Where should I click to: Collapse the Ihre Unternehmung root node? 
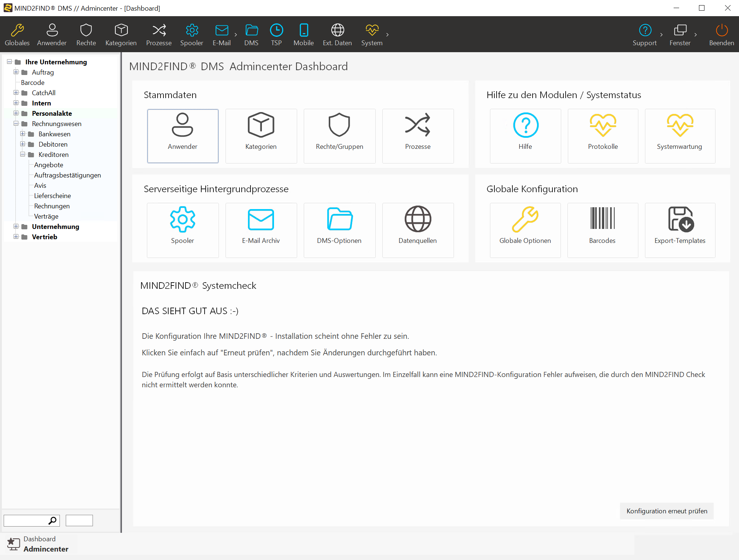[x=10, y=62]
